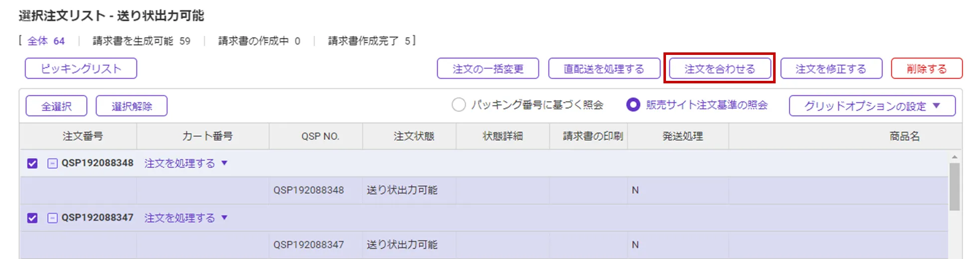Filter by 請求書を生成可能 59

[142, 41]
